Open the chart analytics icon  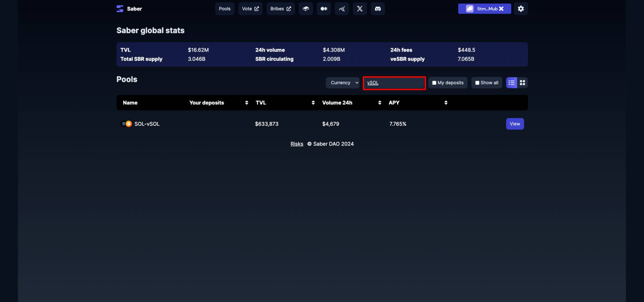[x=342, y=9]
